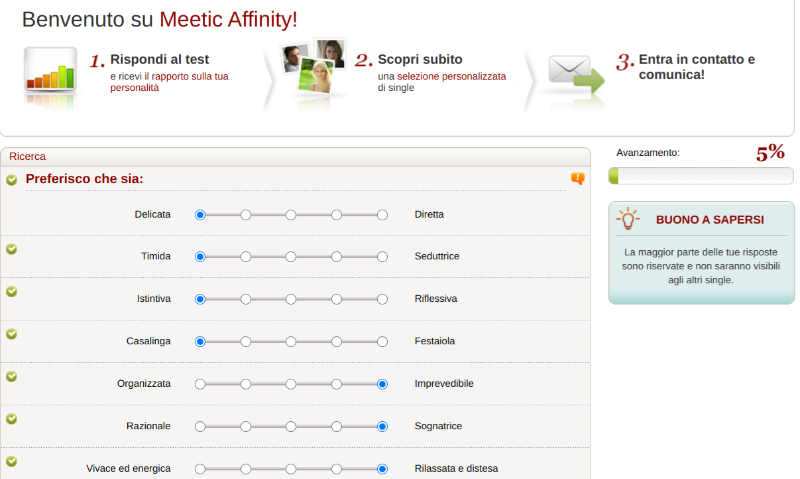This screenshot has width=800, height=479.
Task: Select the Festaiola end radio option
Action: pos(382,341)
